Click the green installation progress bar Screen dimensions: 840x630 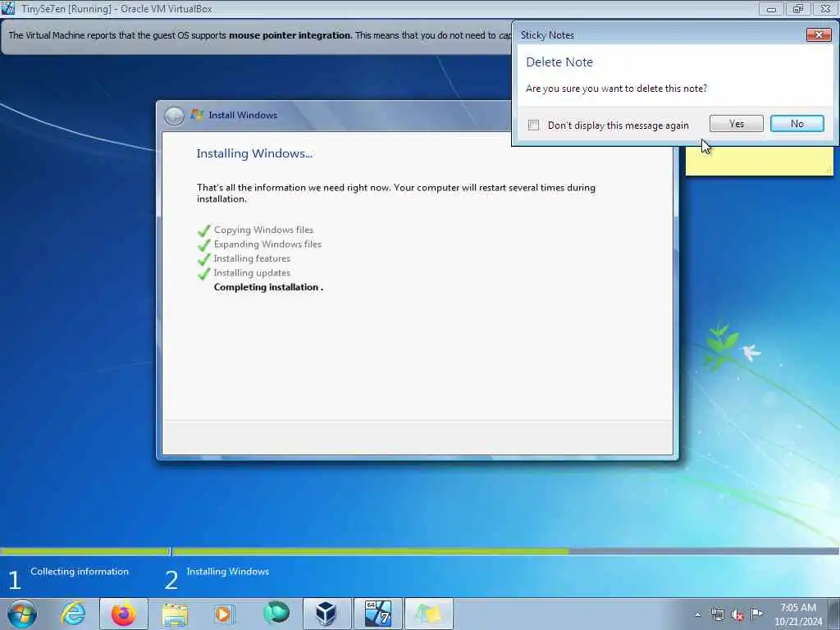click(371, 550)
